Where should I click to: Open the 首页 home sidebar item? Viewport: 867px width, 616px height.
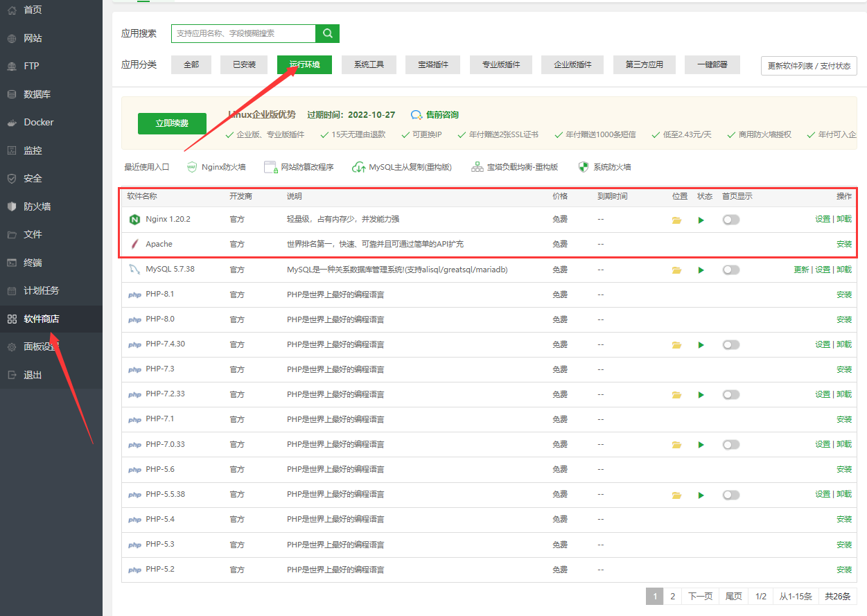(x=33, y=10)
